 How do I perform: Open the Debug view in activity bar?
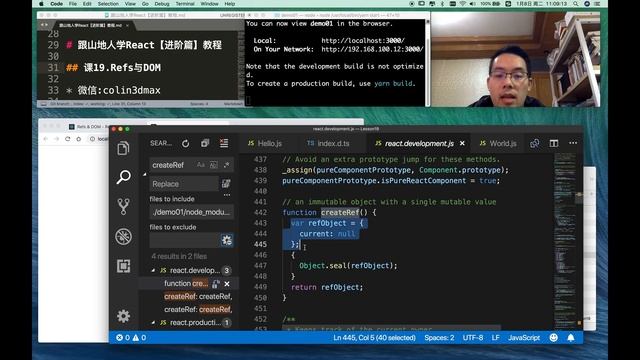pyautogui.click(x=123, y=236)
